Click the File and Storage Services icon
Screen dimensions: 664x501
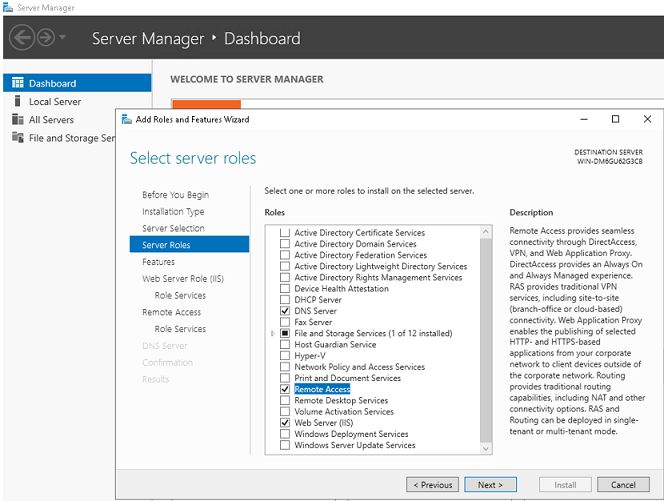pos(18,137)
